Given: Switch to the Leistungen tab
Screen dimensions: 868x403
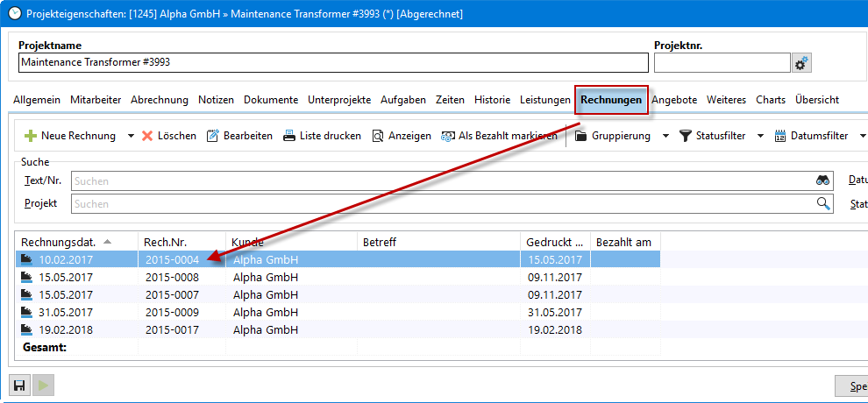Looking at the screenshot, I should [544, 100].
